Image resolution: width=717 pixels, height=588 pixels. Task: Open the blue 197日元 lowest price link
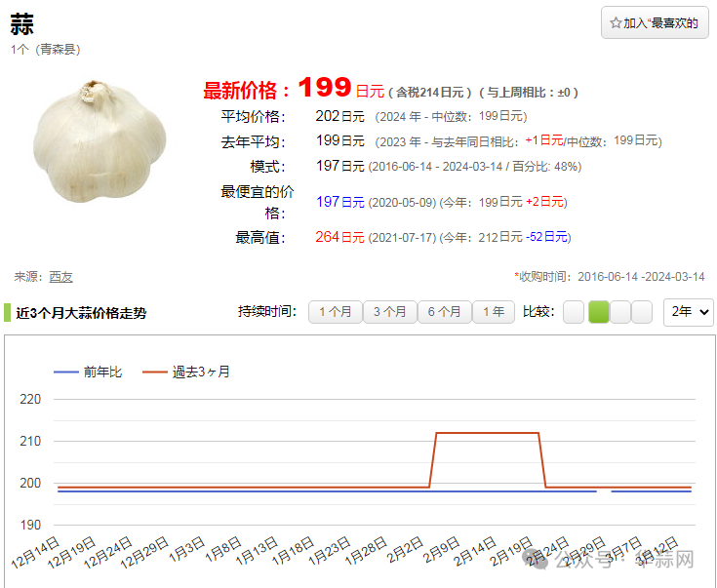tap(339, 202)
